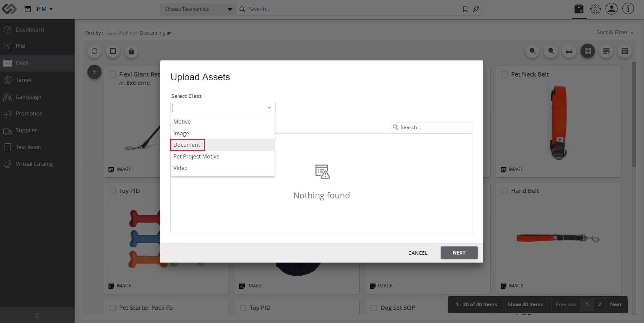644x323 pixels.
Task: Open Target in the sidebar
Action: tap(37, 80)
